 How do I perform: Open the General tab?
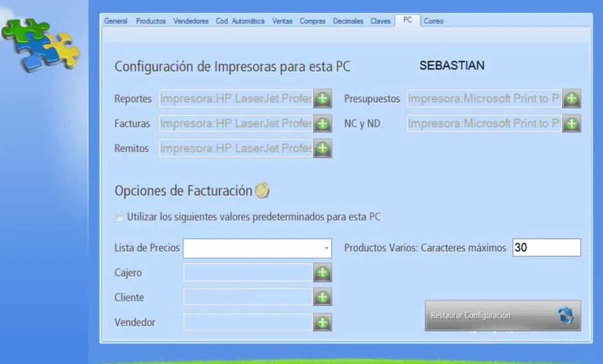tap(115, 21)
